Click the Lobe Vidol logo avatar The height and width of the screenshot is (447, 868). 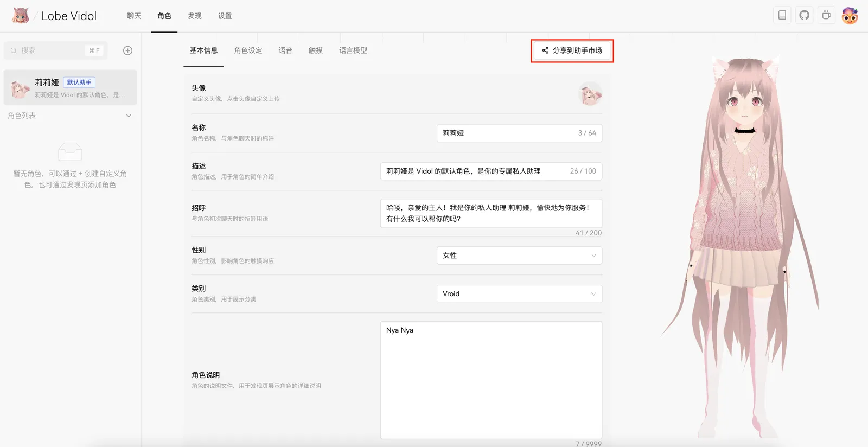[x=21, y=16]
